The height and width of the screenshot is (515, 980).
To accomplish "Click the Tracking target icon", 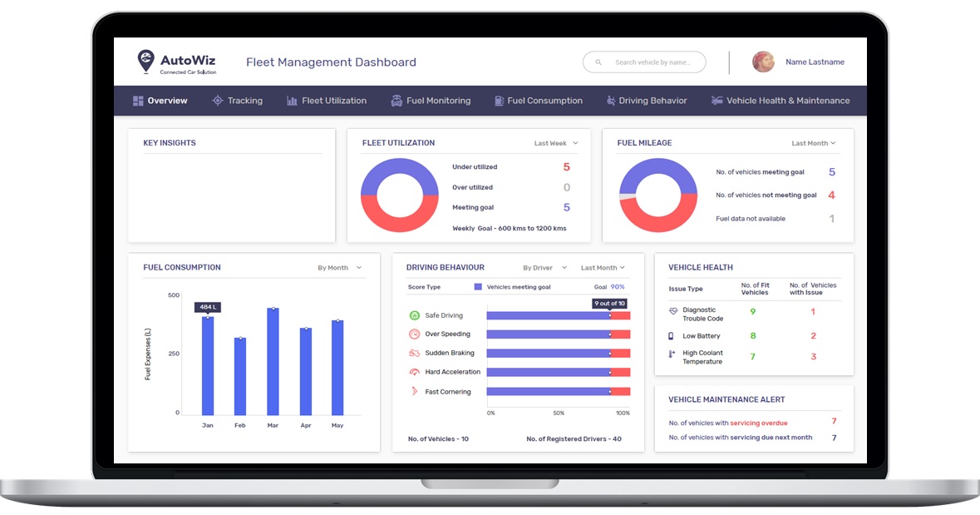I will (218, 100).
